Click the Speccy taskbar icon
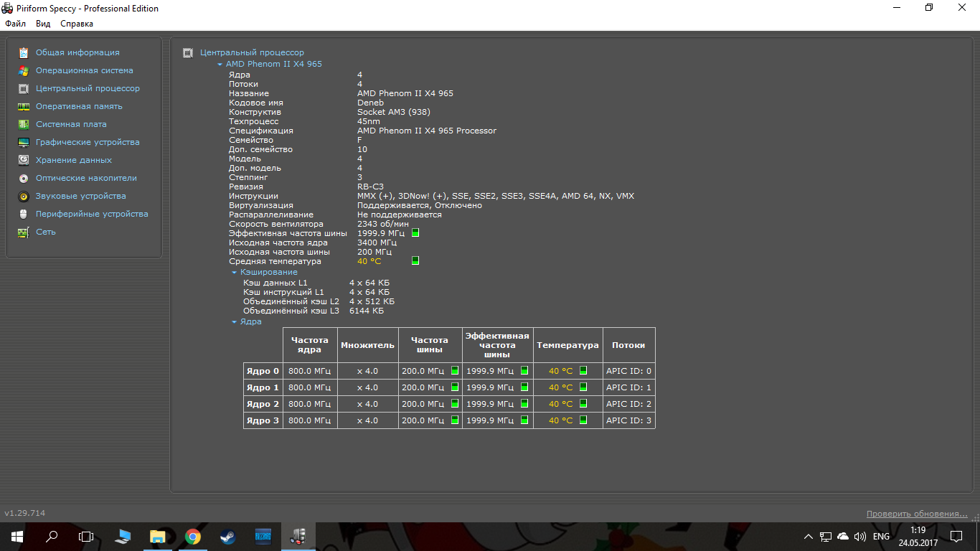Screen dimensions: 980x551 (298, 536)
